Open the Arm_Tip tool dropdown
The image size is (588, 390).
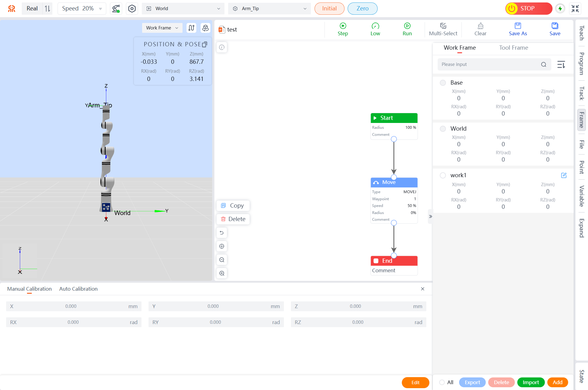click(269, 9)
